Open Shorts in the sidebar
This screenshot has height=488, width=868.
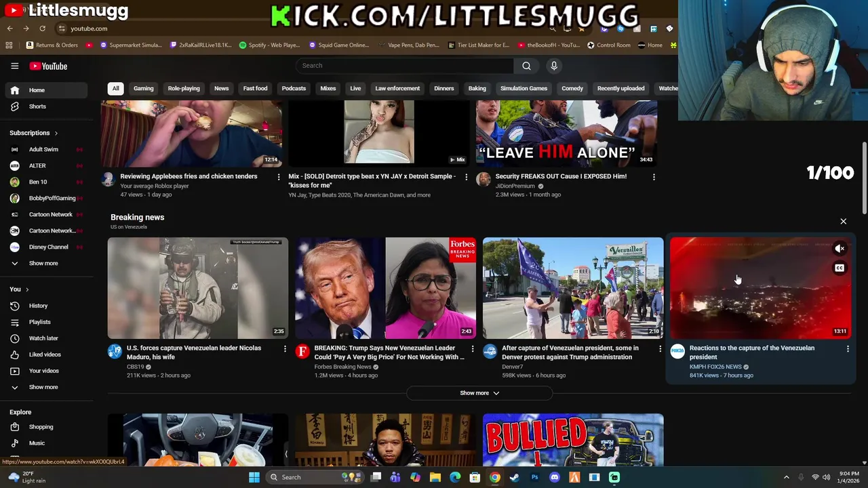46,106
